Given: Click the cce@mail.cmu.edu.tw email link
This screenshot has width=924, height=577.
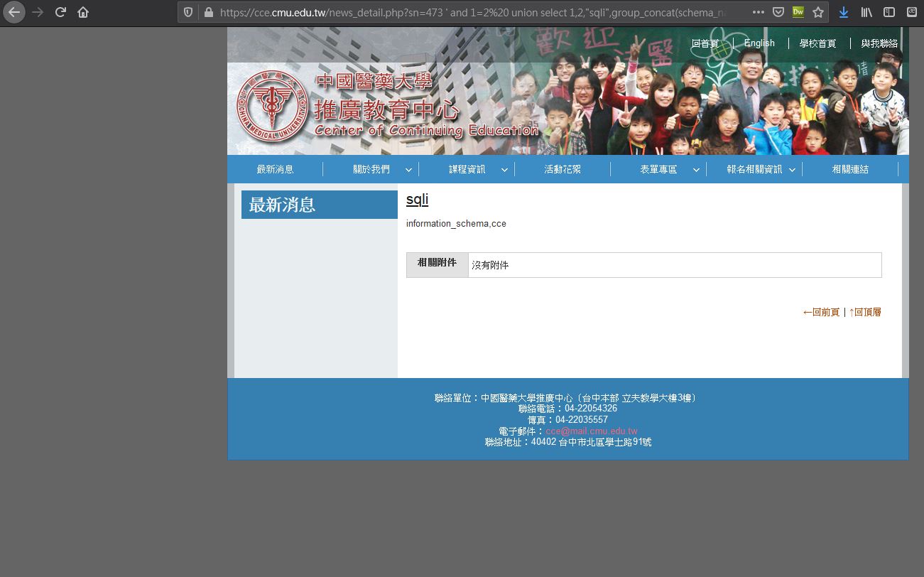Looking at the screenshot, I should (x=592, y=431).
